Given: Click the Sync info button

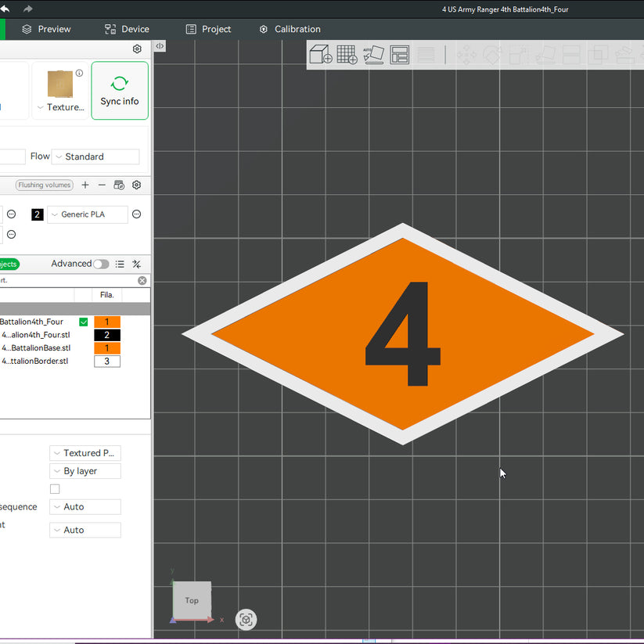Looking at the screenshot, I should [x=120, y=91].
